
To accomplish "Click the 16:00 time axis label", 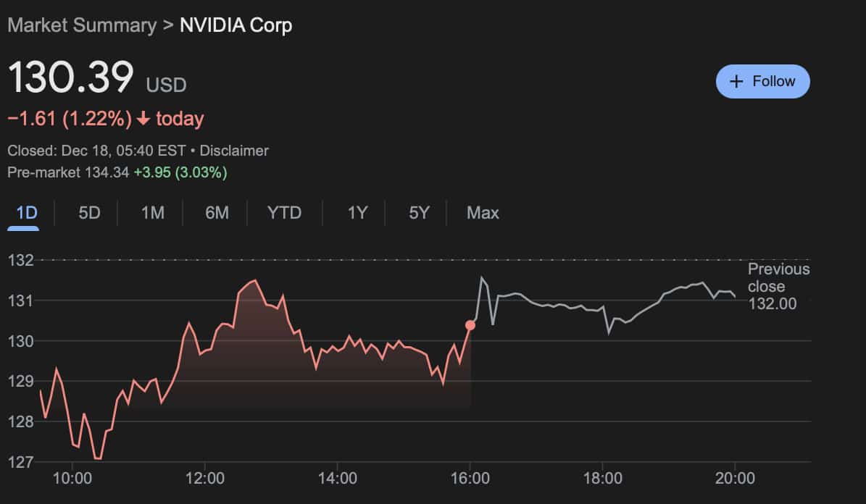I will [470, 478].
